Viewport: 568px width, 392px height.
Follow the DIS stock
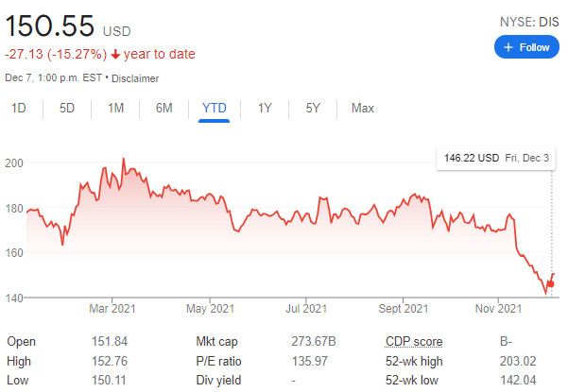click(x=526, y=47)
